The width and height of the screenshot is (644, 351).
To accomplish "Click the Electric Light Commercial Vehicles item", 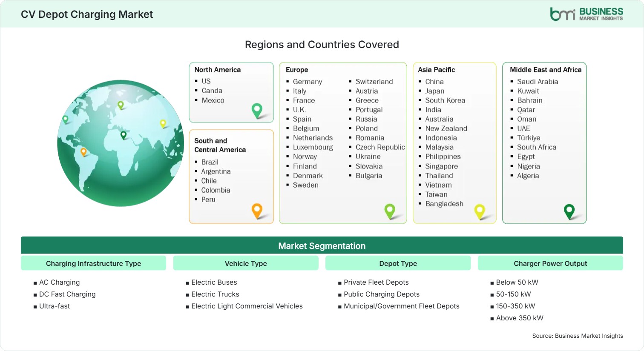I will 247,306.
